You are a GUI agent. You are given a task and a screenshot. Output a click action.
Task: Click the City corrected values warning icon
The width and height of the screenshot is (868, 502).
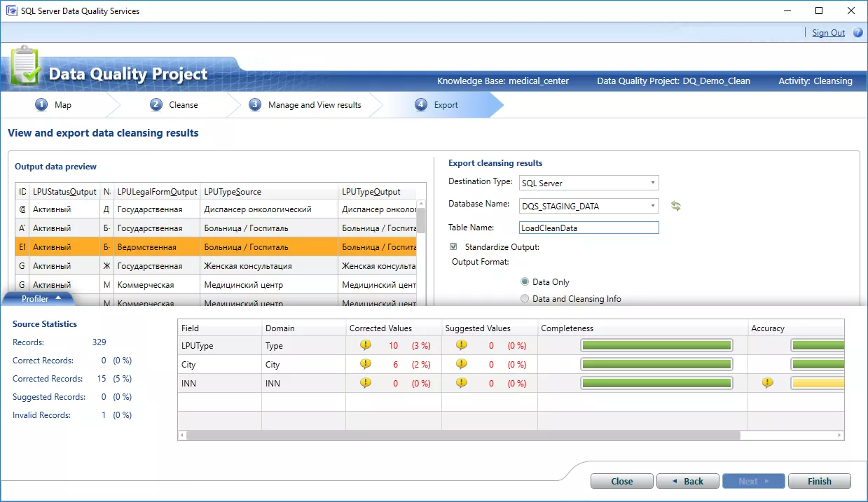pyautogui.click(x=365, y=364)
